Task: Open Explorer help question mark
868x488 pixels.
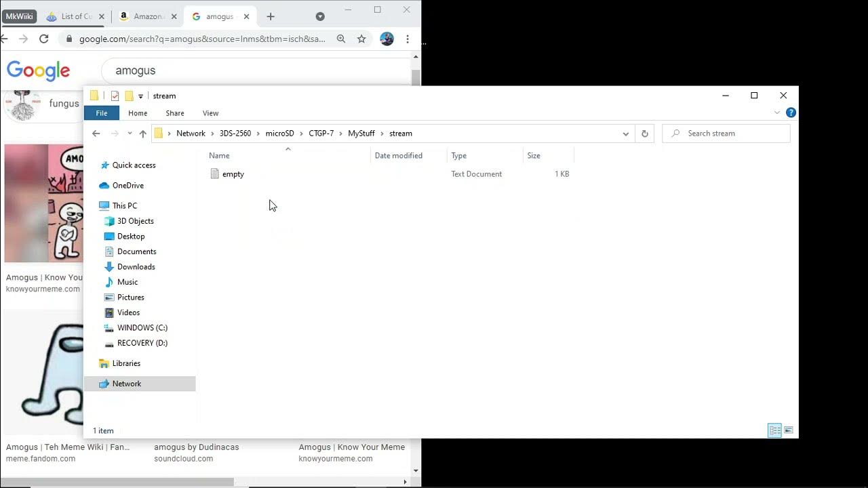Action: [791, 113]
